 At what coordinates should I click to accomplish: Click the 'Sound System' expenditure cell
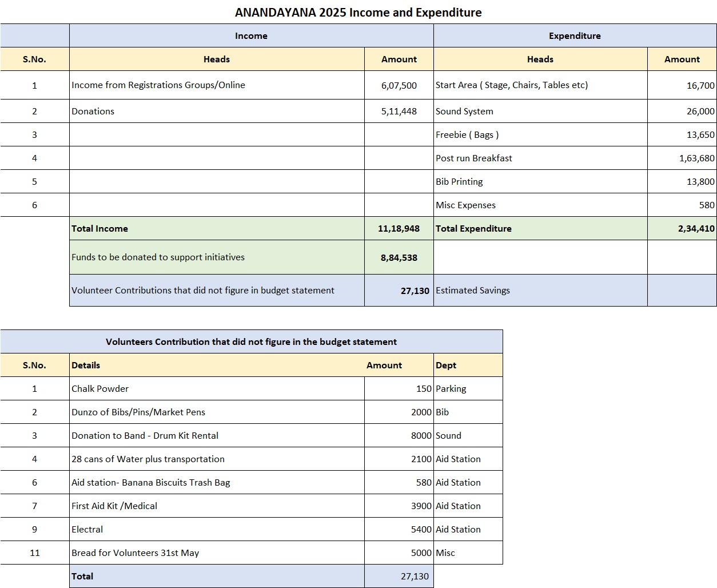(540, 111)
